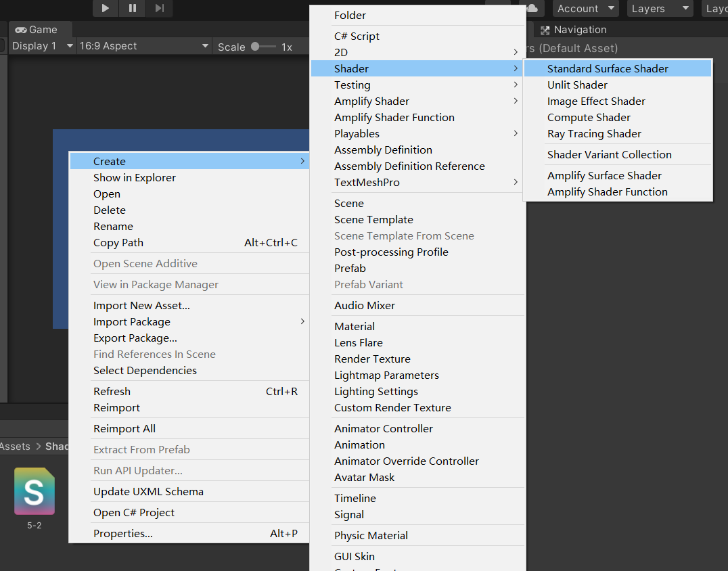The height and width of the screenshot is (571, 728).
Task: Choose Show in Explorer
Action: click(x=189, y=177)
